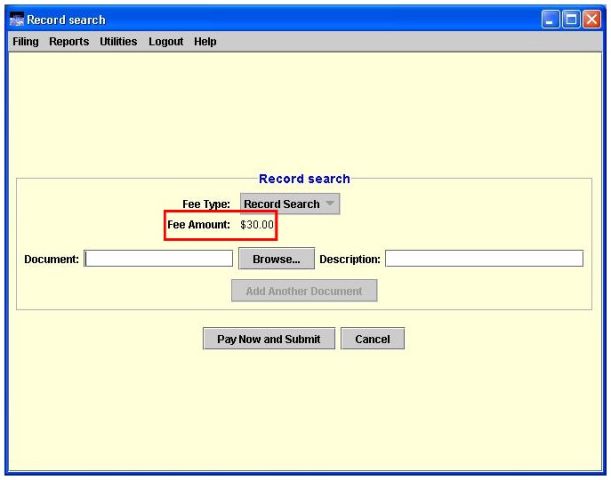Image resolution: width=611 pixels, height=480 pixels.
Task: Open the Help menu
Action: pos(205,41)
